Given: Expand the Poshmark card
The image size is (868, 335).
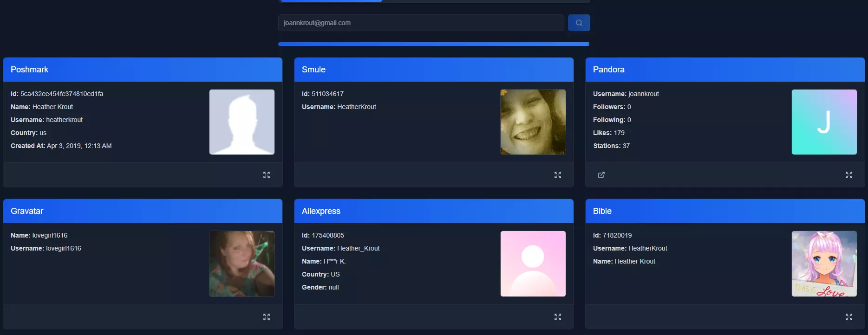Looking at the screenshot, I should tap(267, 175).
